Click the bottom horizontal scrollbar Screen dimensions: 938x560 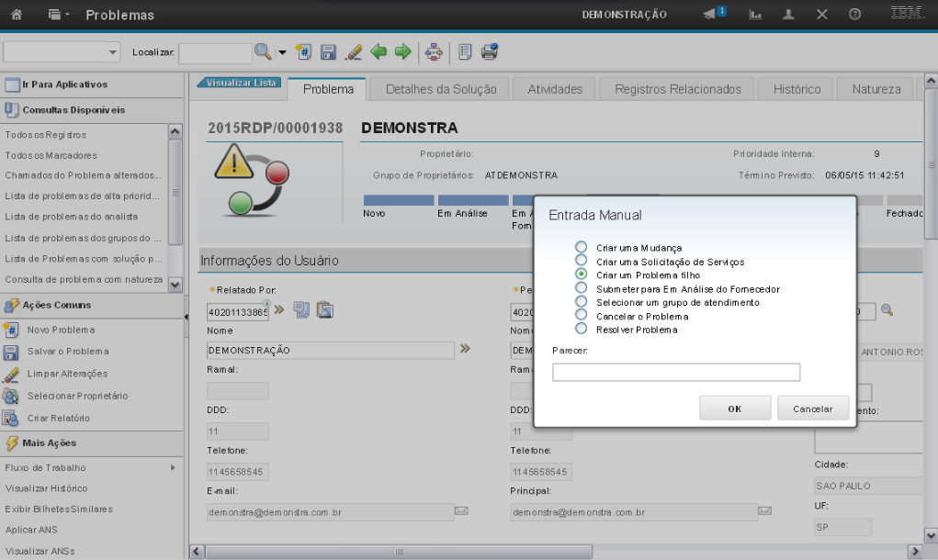tap(551, 551)
